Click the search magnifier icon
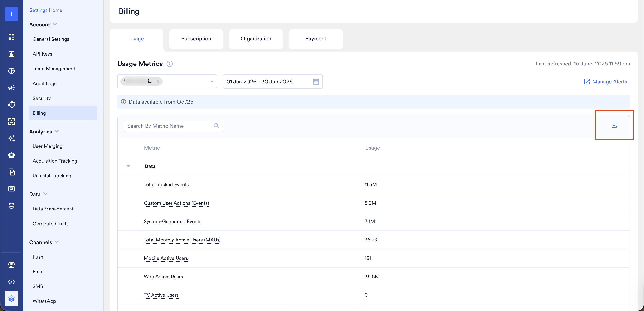Viewport: 644px width, 311px height. pyautogui.click(x=217, y=126)
